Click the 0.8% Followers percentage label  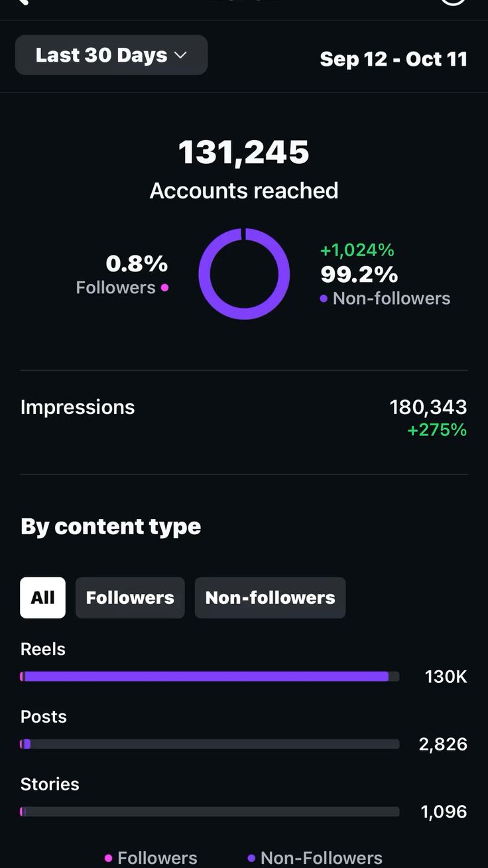point(137,264)
